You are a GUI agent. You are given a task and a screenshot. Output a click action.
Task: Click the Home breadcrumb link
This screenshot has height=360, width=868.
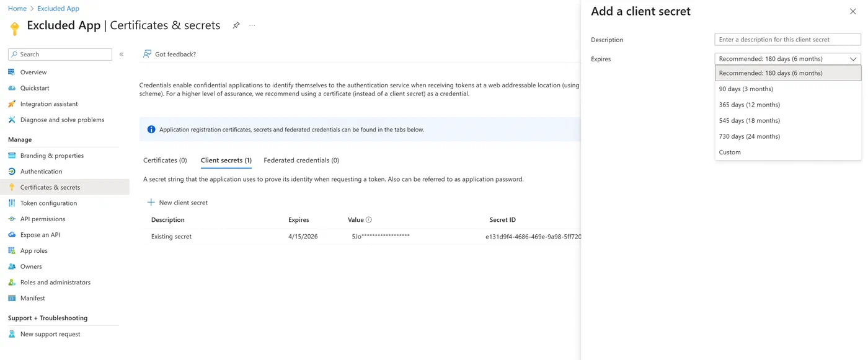17,9
